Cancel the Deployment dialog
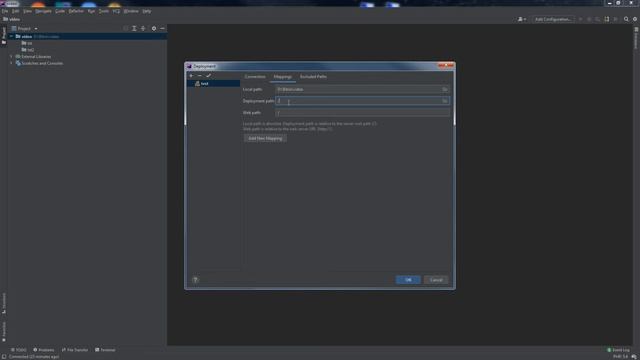Viewport: 640px width, 360px height. coord(436,280)
